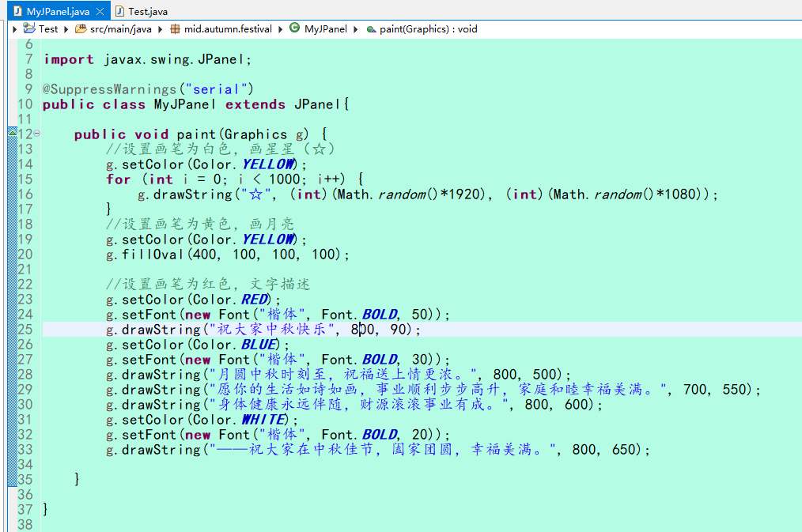Expand the arrow after src/main/java breadcrumb

pyautogui.click(x=160, y=29)
